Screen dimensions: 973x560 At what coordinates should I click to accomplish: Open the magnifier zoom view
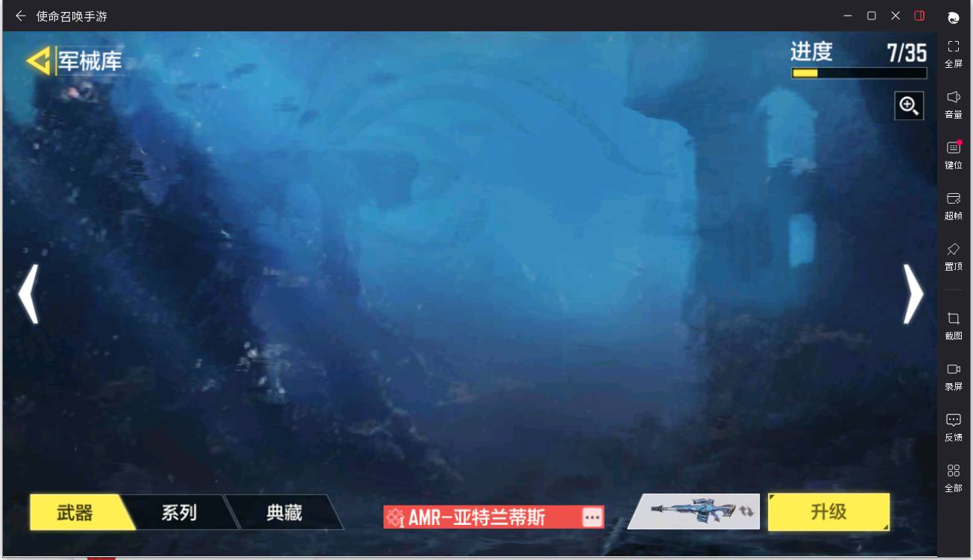909,106
